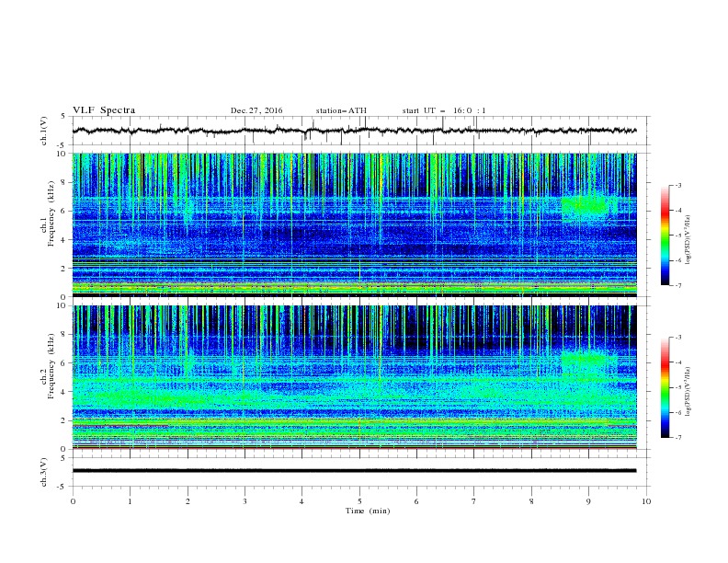Click the time axis "10" tick label

tap(646, 501)
